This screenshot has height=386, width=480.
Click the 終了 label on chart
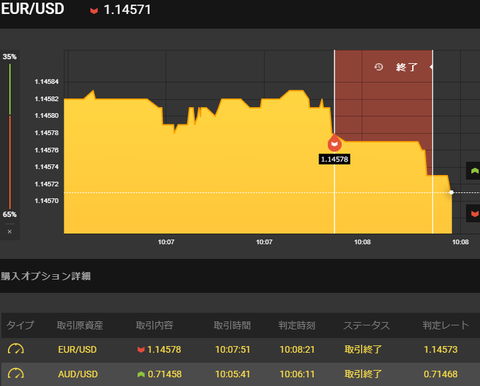point(407,67)
